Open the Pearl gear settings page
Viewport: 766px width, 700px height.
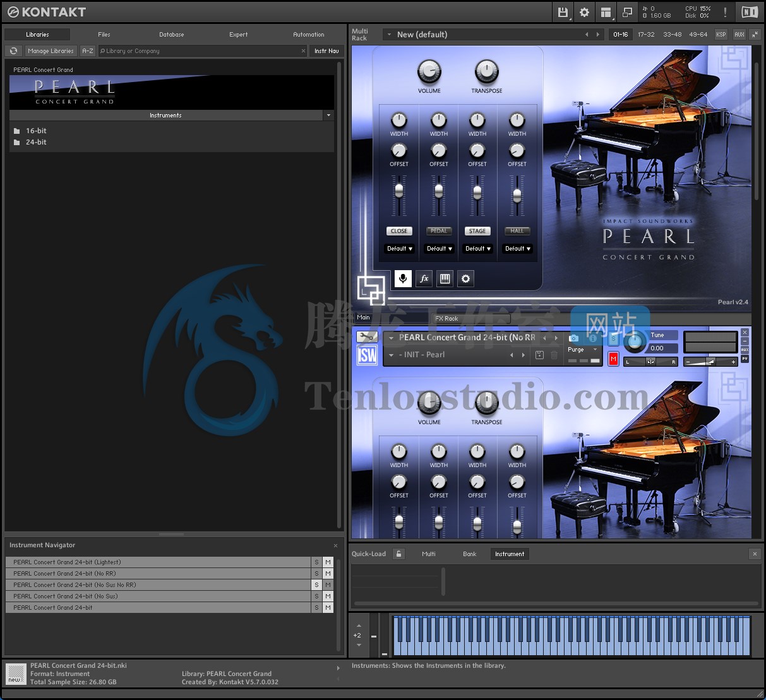pyautogui.click(x=466, y=278)
